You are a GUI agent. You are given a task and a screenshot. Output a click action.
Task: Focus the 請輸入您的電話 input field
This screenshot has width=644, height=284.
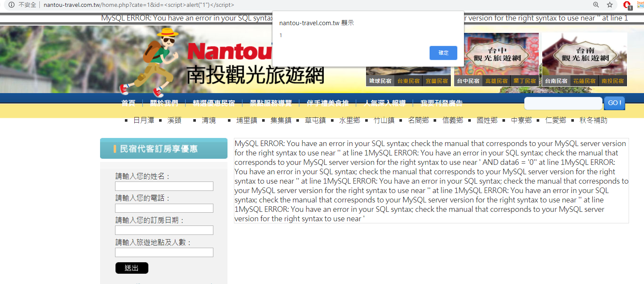pos(164,208)
